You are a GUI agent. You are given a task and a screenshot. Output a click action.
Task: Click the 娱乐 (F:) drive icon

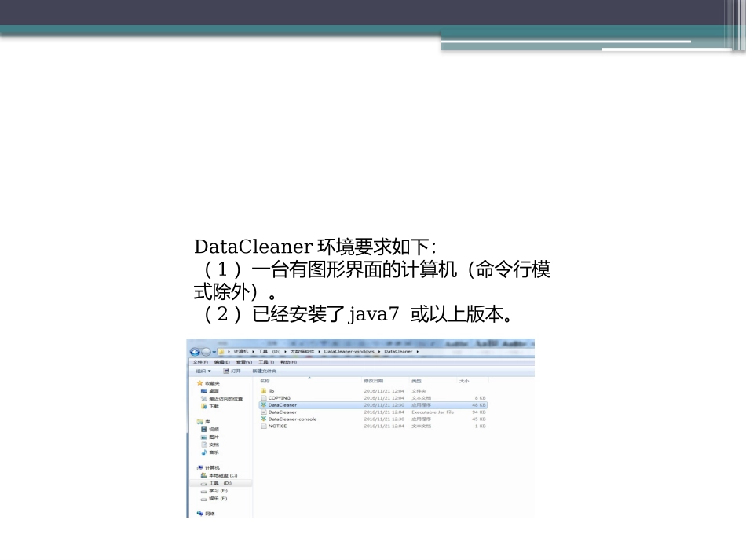pyautogui.click(x=204, y=499)
